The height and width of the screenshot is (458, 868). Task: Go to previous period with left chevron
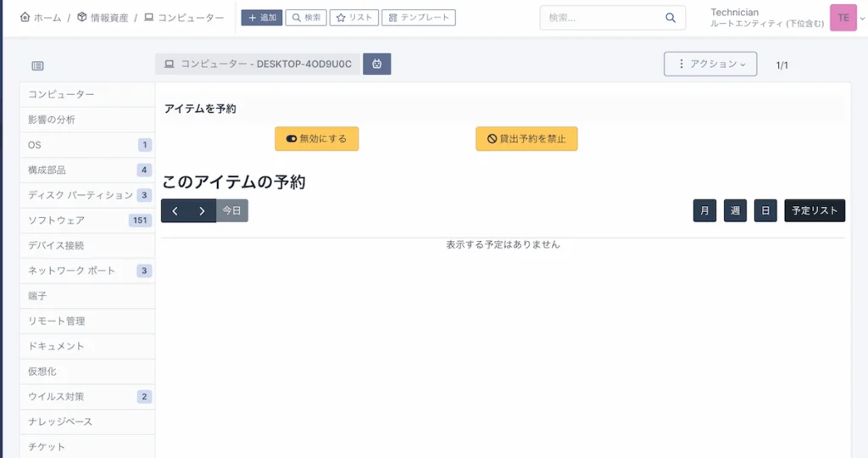pos(175,211)
